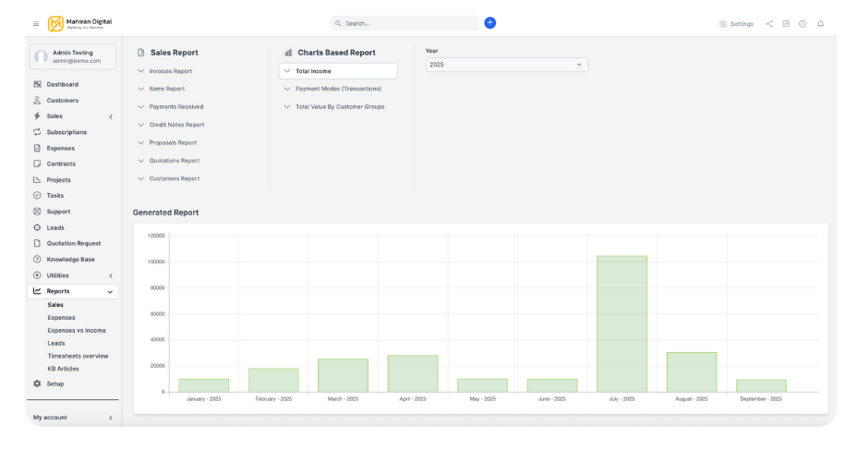Open Expenses vs Income report
Screen dimensions: 868x462
77,330
